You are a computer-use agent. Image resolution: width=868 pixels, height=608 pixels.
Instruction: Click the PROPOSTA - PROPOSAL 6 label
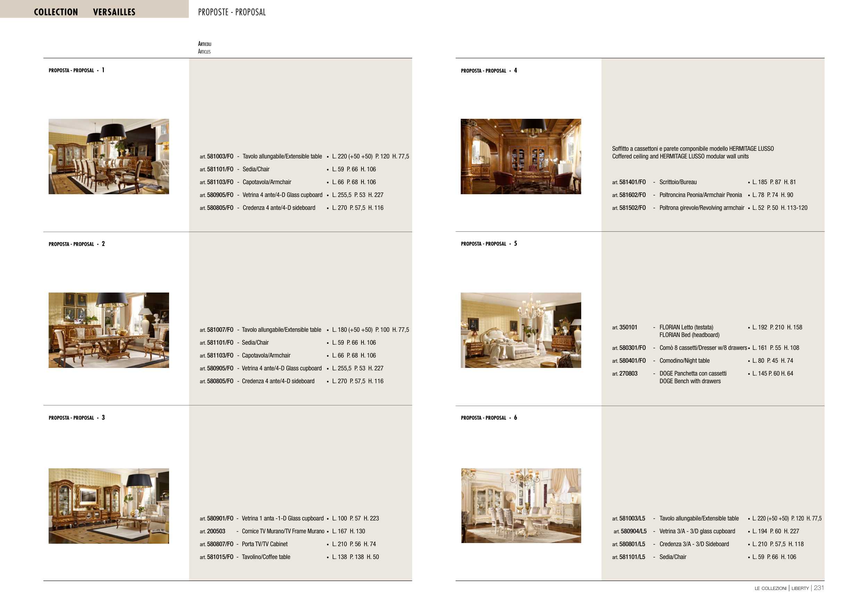click(x=489, y=418)
